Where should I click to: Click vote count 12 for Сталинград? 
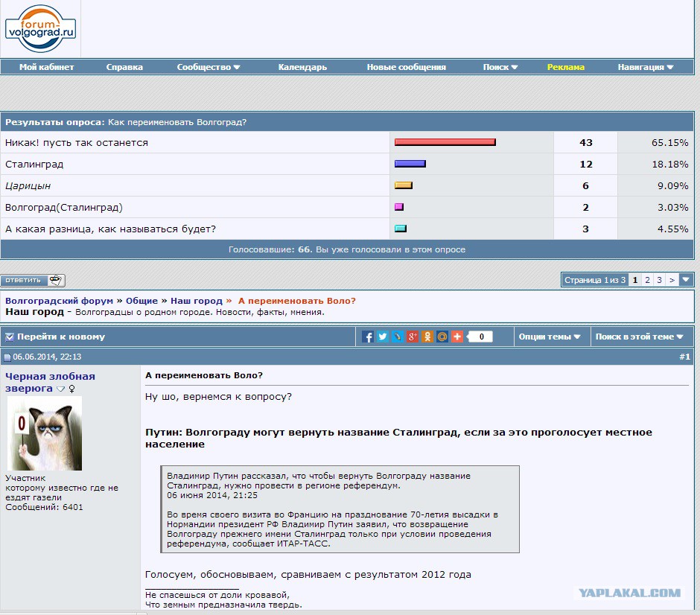click(586, 165)
